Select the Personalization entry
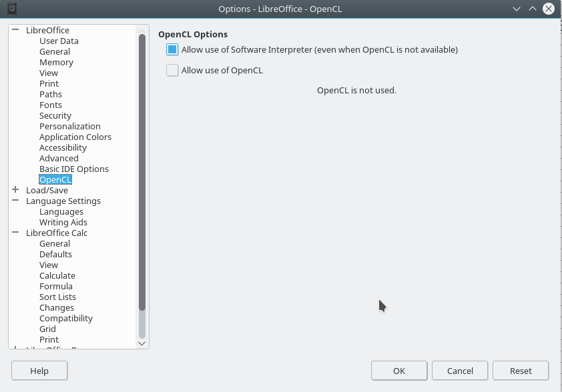 click(x=70, y=127)
